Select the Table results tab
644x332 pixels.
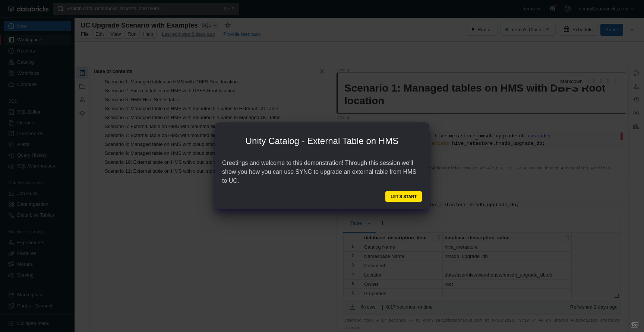coord(356,223)
